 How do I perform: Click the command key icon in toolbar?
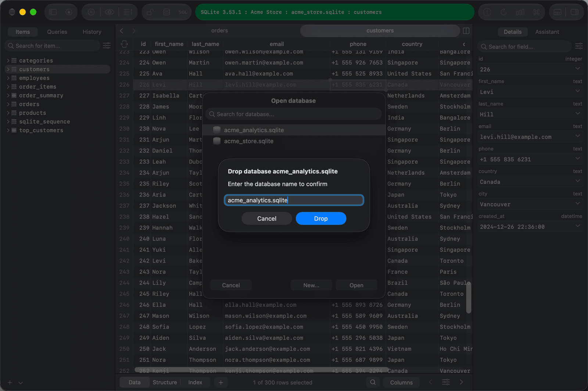tap(537, 12)
